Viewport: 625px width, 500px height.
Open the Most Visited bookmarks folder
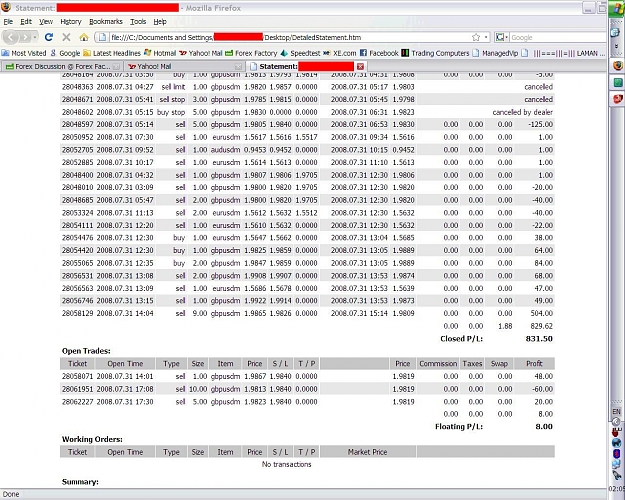[x=24, y=53]
